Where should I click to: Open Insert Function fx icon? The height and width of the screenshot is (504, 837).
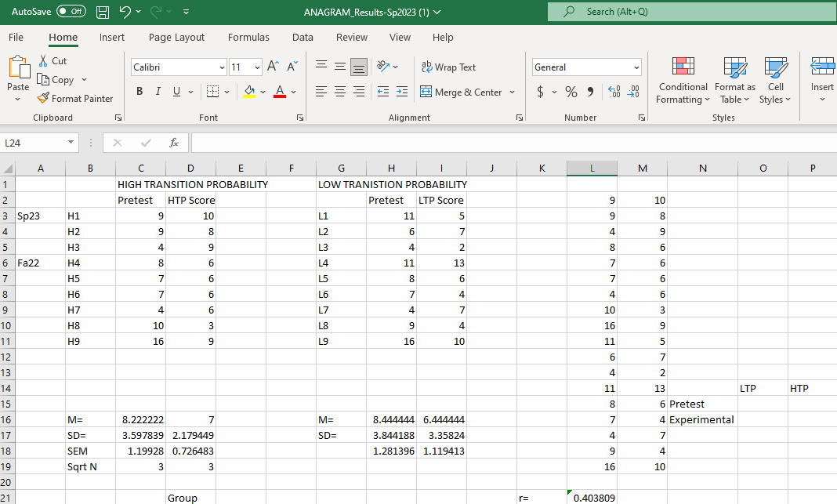point(174,143)
